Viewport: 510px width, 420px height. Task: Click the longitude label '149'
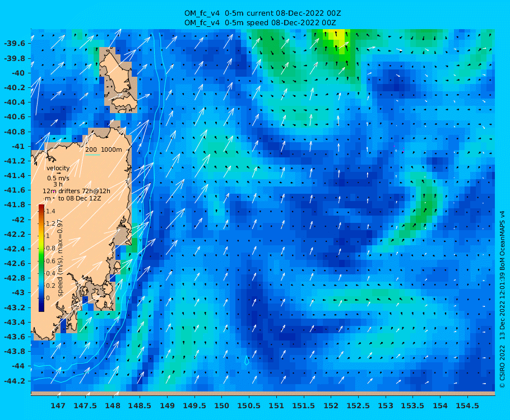tap(167, 405)
